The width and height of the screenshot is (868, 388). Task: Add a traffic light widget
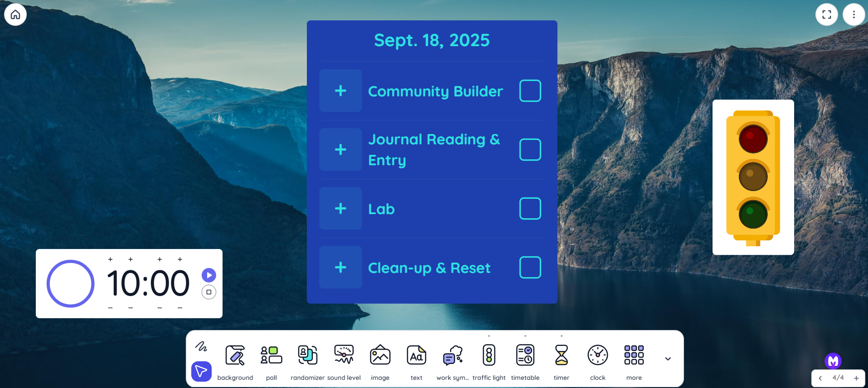tap(489, 363)
